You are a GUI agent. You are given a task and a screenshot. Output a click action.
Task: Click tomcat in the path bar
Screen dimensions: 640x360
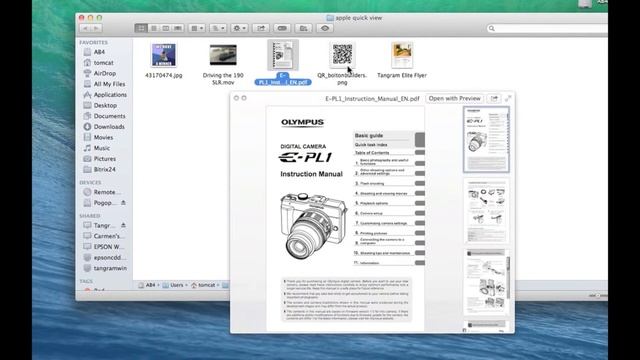click(x=203, y=285)
